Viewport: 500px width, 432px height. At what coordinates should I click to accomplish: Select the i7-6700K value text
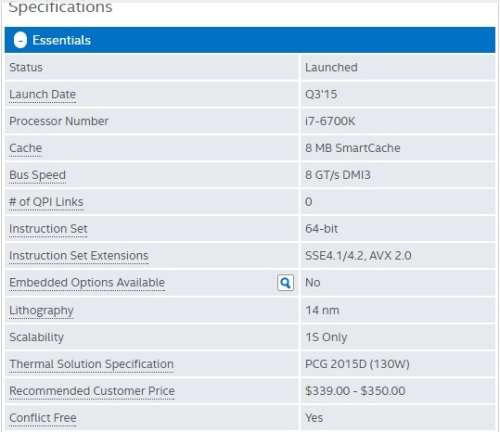[330, 121]
